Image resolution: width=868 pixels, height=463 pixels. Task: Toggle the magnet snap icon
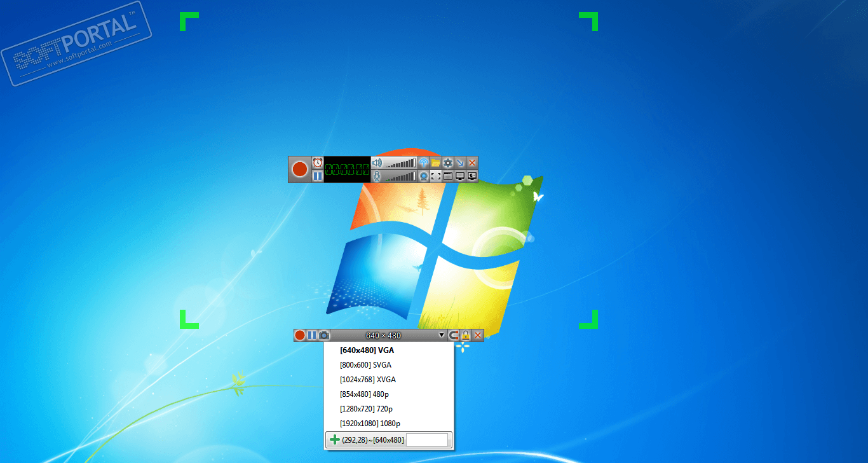pyautogui.click(x=454, y=335)
